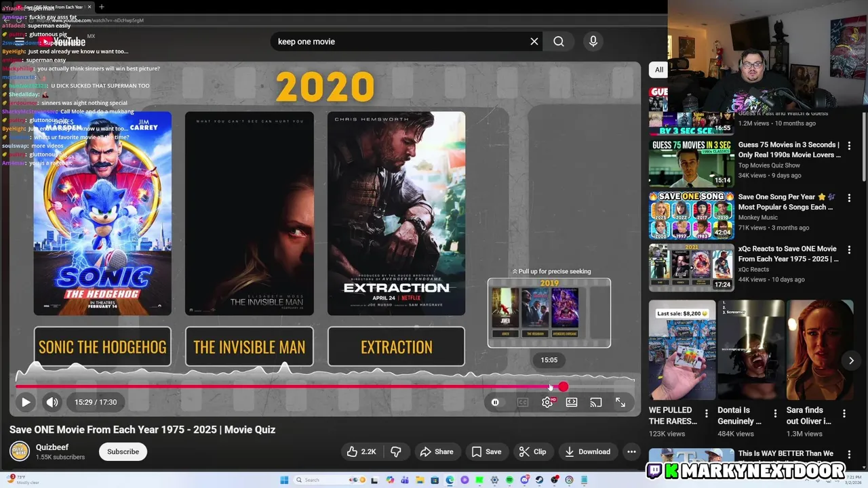The image size is (868, 488).
Task: Open menu for Save One Song video
Action: click(x=849, y=198)
